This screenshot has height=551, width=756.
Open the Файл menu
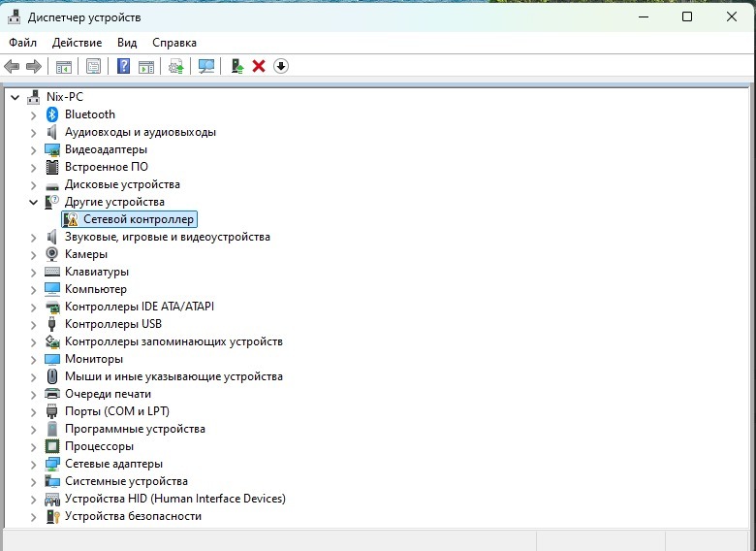coord(23,43)
